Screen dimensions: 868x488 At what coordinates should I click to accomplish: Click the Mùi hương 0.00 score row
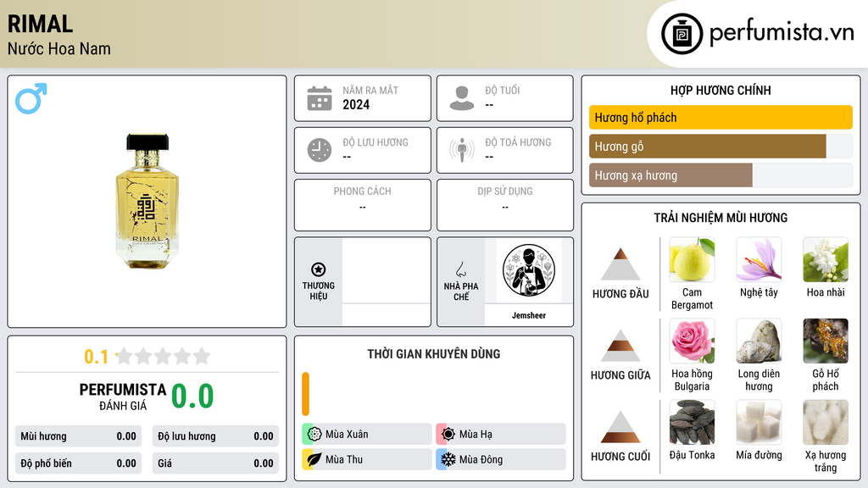(79, 436)
